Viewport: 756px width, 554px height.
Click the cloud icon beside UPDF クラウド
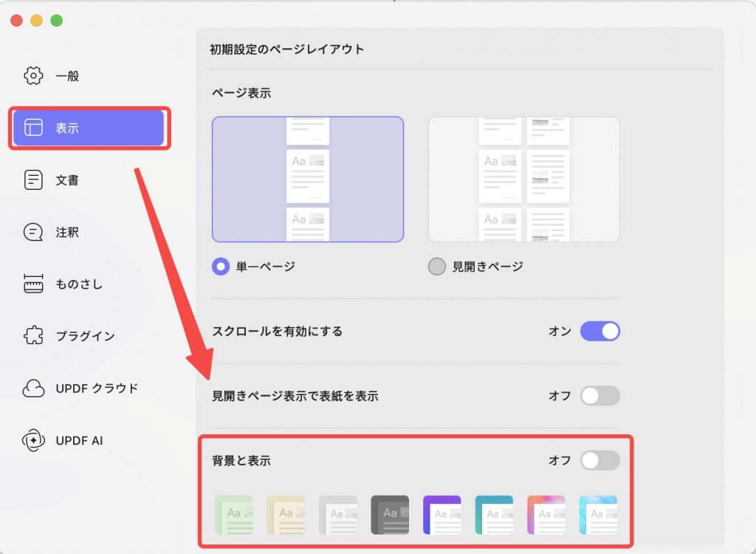tap(33, 388)
